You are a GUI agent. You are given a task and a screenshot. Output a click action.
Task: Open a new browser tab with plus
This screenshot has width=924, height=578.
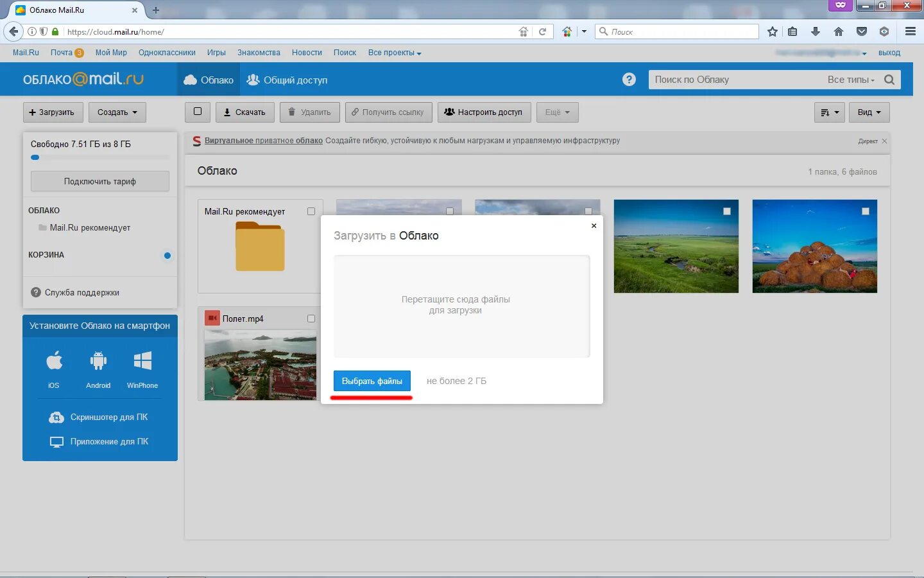[156, 10]
